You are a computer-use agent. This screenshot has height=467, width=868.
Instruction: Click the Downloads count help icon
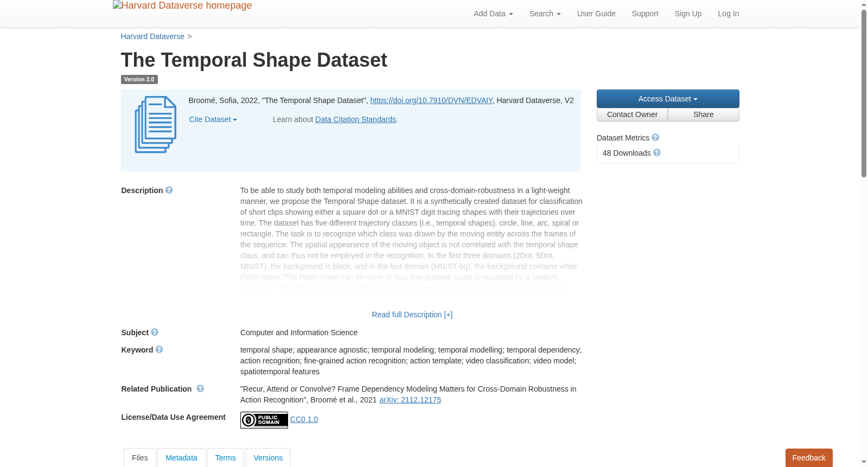click(x=657, y=153)
